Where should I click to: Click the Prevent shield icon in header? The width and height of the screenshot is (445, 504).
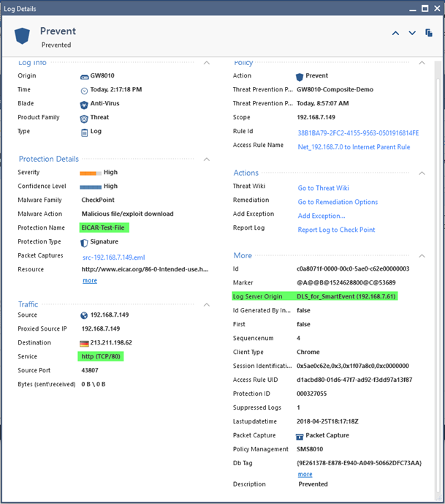pyautogui.click(x=22, y=36)
